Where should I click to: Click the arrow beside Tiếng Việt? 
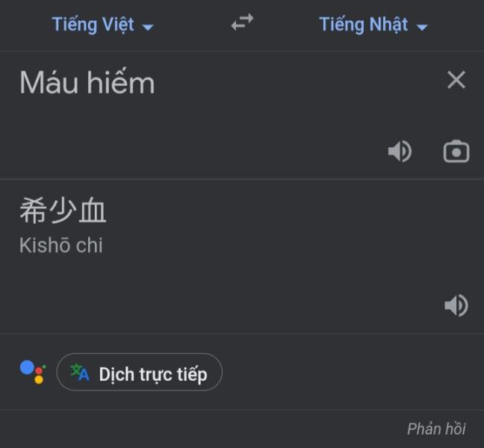148,28
